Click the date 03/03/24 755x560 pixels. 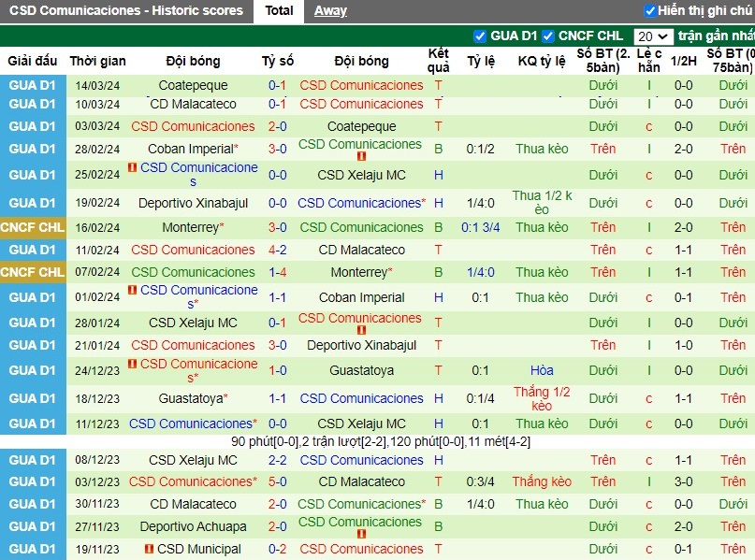[97, 126]
